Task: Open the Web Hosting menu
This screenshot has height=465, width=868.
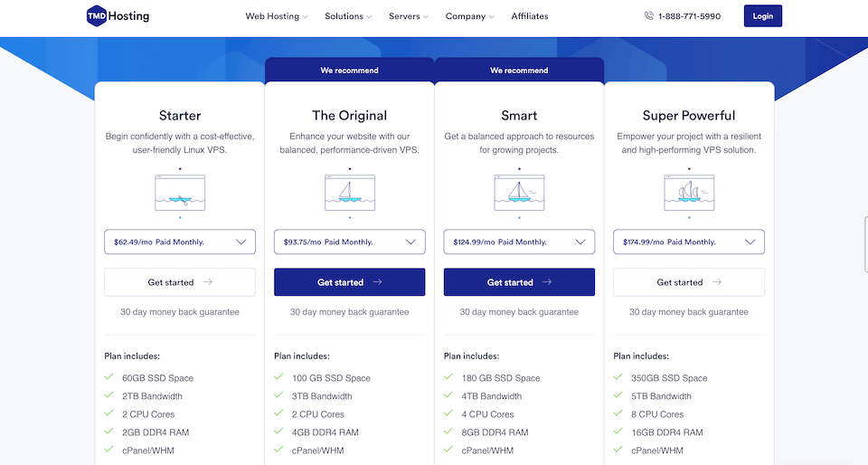Action: pos(277,16)
